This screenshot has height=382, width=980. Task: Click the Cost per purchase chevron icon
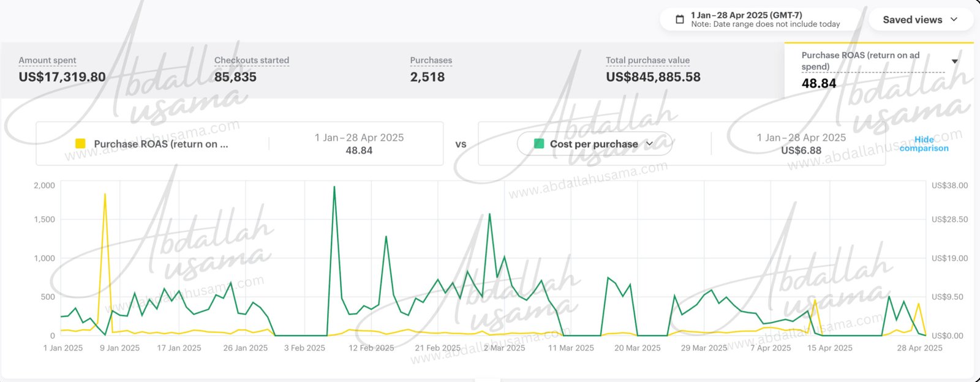(x=650, y=144)
